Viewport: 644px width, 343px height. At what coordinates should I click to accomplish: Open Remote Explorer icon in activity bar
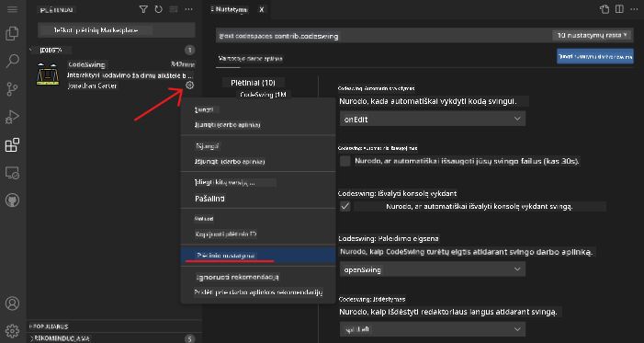[x=12, y=173]
